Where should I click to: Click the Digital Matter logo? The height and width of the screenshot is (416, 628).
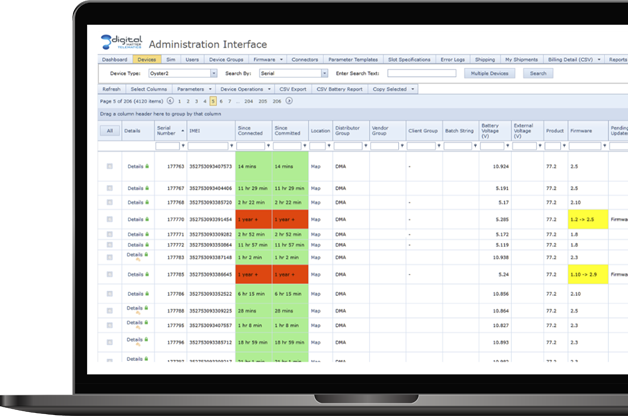pyautogui.click(x=122, y=42)
